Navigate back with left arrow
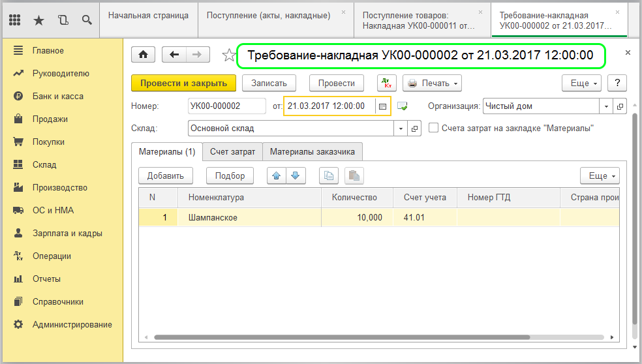This screenshot has height=364, width=642. click(x=174, y=54)
